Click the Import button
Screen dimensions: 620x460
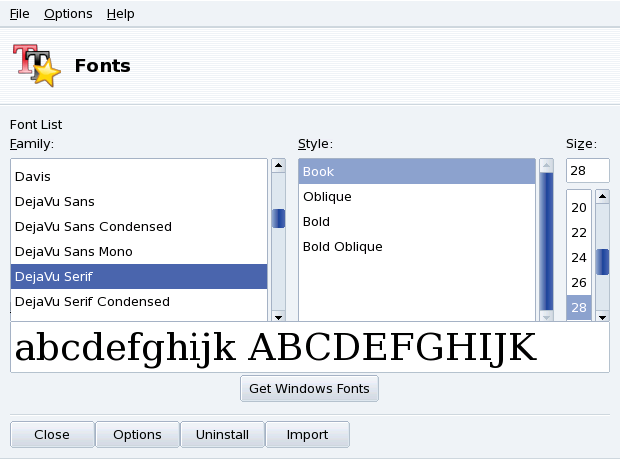(307, 435)
